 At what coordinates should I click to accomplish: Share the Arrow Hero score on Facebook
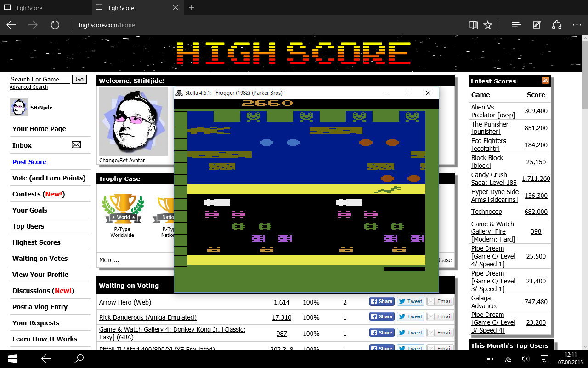click(x=382, y=302)
